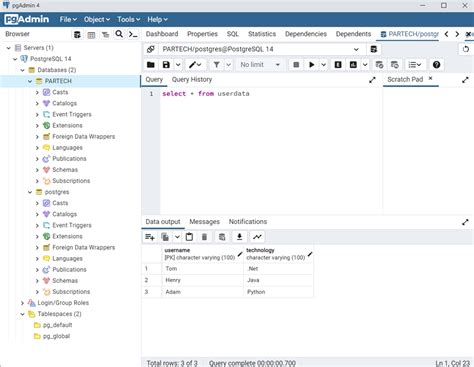This screenshot has height=367, width=474.
Task: Open the Tools menu
Action: point(128,20)
